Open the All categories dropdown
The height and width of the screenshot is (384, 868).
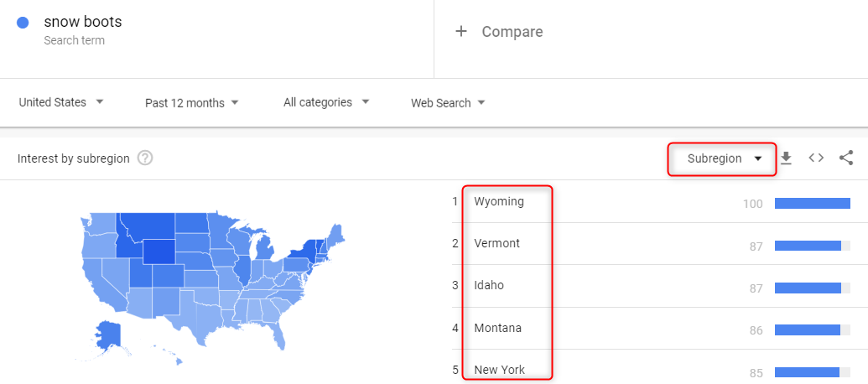coord(326,102)
